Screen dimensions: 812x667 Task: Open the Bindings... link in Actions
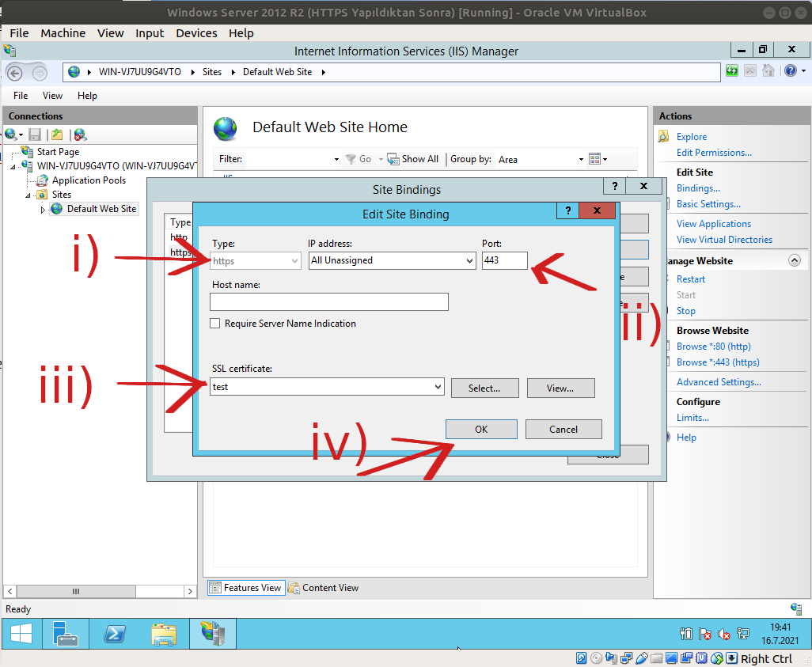point(698,188)
